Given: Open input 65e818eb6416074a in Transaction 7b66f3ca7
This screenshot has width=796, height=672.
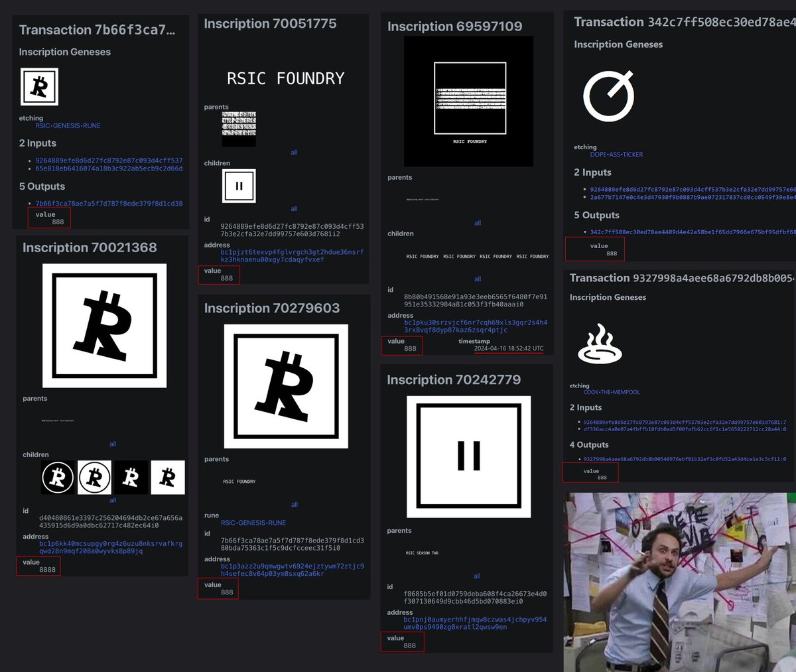Looking at the screenshot, I should click(109, 168).
